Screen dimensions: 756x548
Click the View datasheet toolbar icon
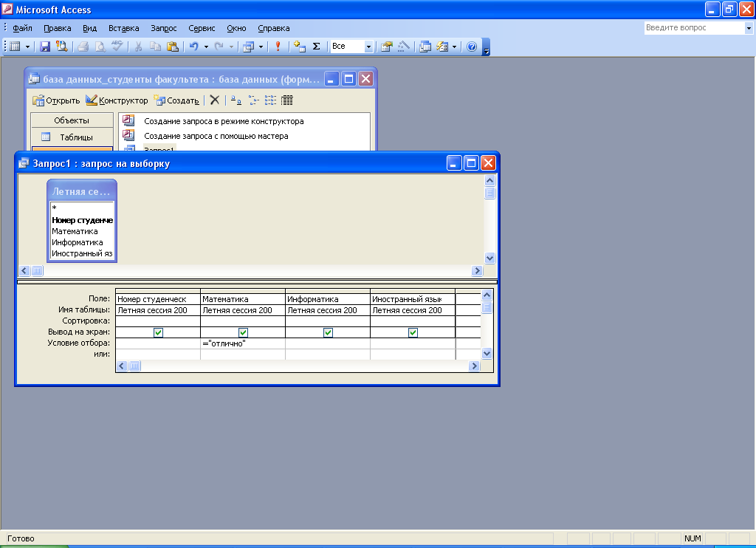click(x=15, y=47)
